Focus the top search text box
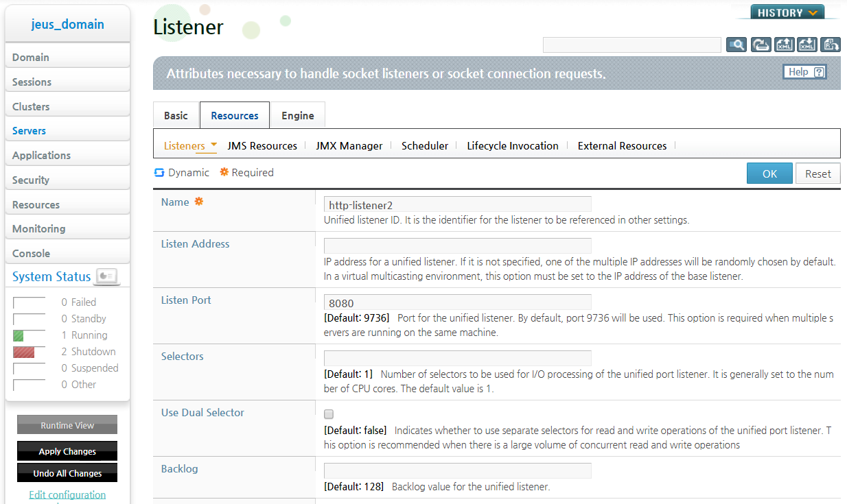Image resolution: width=847 pixels, height=504 pixels. point(631,45)
